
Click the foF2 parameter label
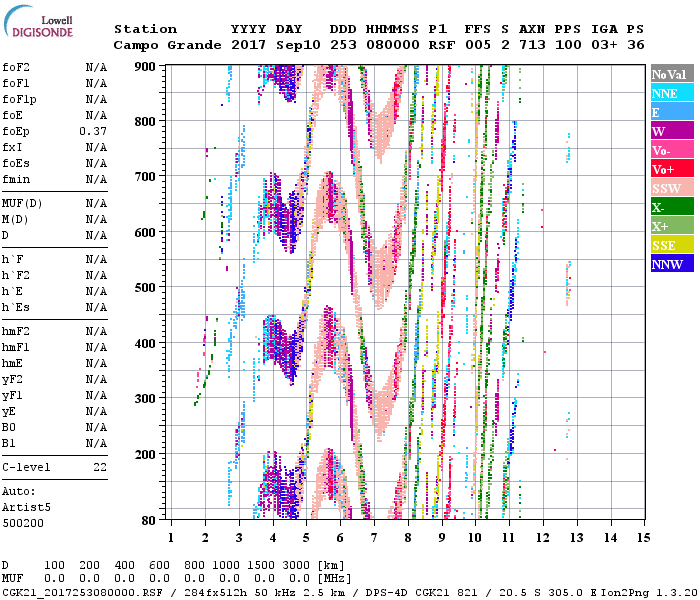(x=16, y=67)
